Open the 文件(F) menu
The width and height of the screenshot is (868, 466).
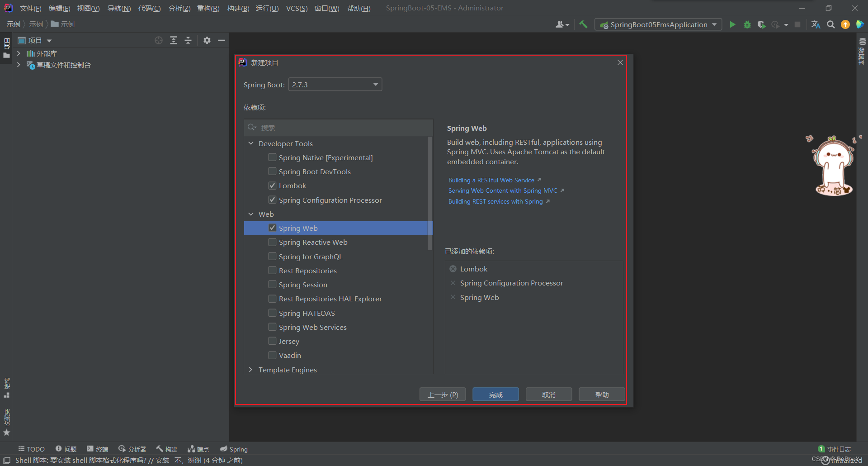(x=30, y=8)
